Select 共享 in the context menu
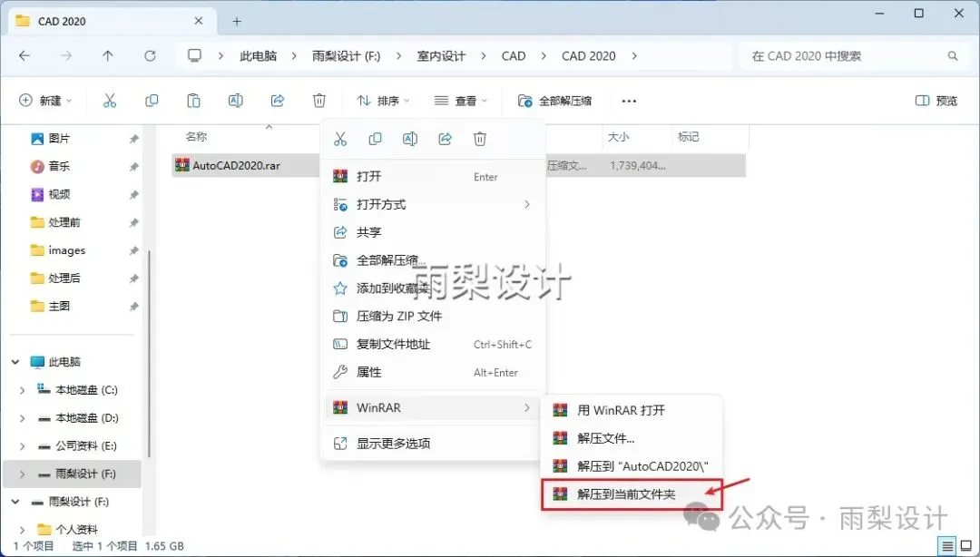The image size is (980, 557). pos(433,232)
